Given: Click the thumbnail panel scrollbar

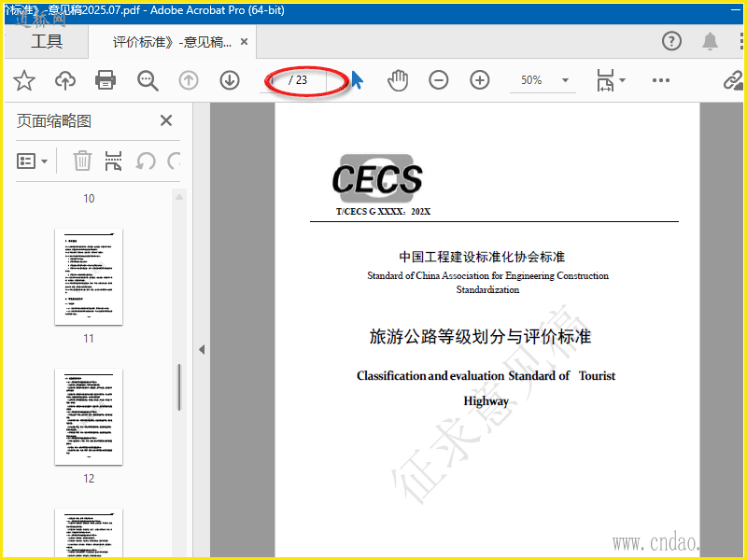Looking at the screenshot, I should 179,386.
